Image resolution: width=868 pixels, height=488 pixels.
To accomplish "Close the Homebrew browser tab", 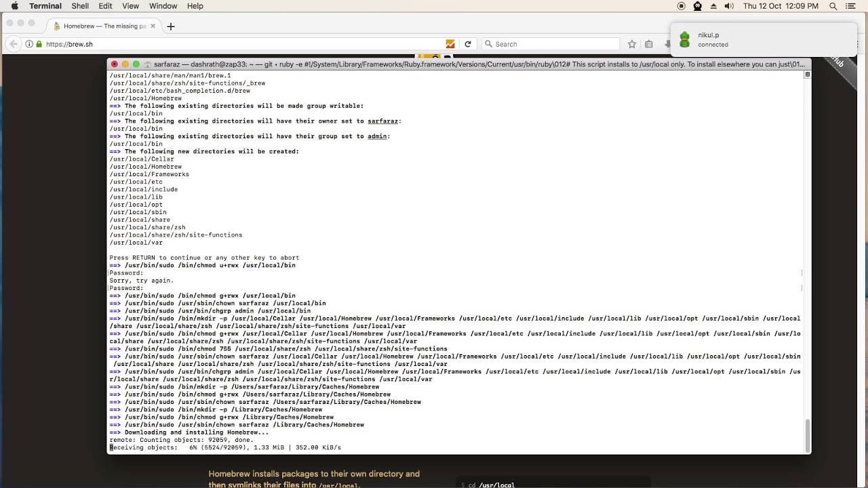I will [x=153, y=26].
